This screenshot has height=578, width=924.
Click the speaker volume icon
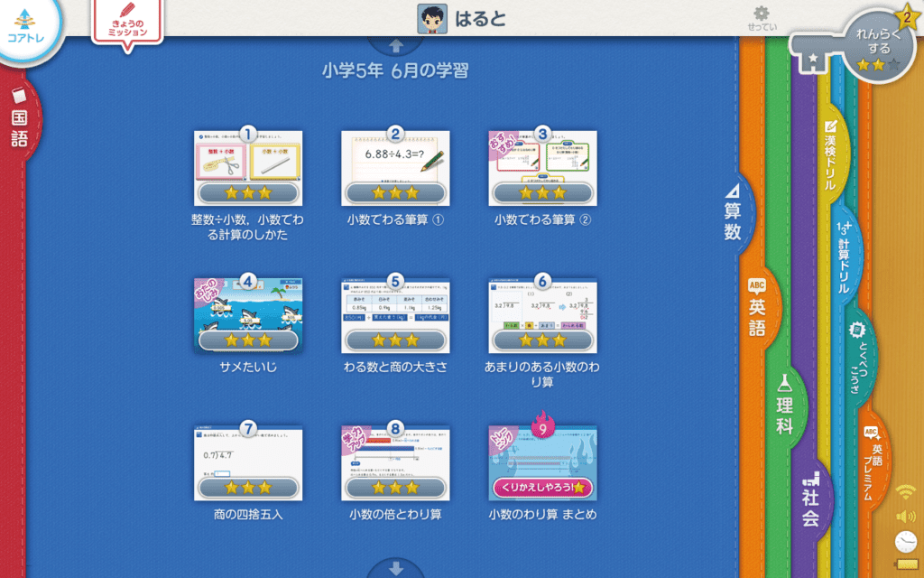pos(905,517)
